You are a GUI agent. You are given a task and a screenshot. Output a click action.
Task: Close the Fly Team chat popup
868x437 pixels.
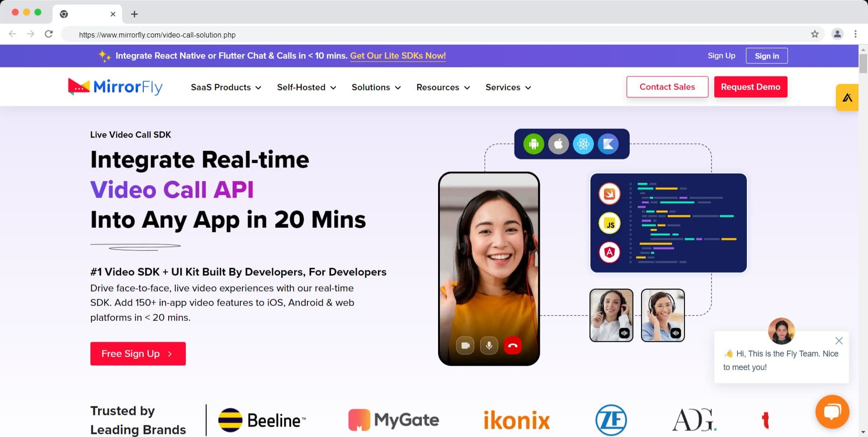coord(839,341)
